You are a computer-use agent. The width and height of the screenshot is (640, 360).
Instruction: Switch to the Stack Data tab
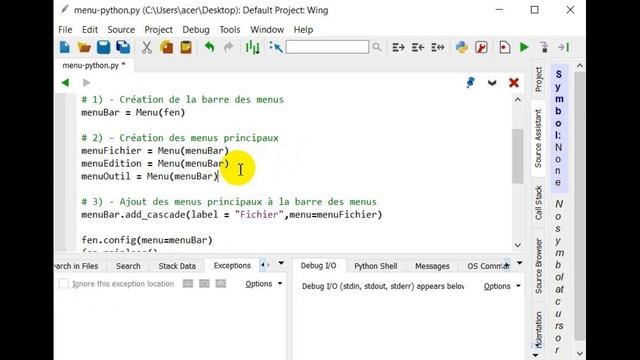point(177,266)
